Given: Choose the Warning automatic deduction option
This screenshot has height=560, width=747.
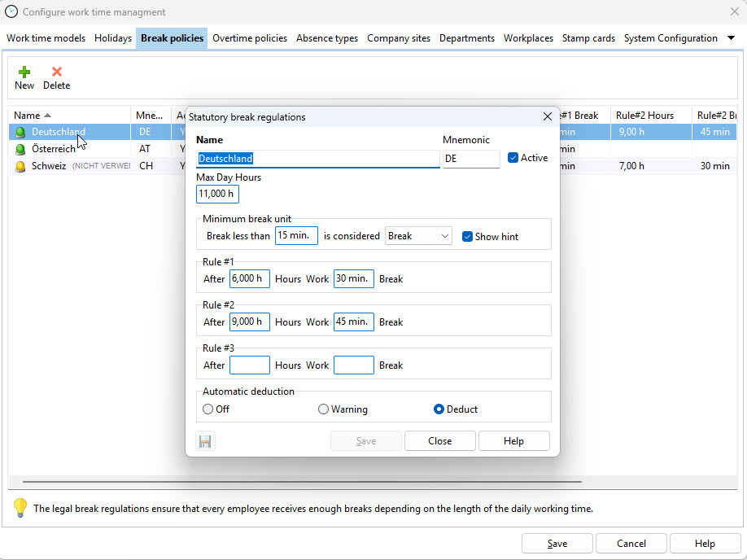Looking at the screenshot, I should pyautogui.click(x=324, y=409).
